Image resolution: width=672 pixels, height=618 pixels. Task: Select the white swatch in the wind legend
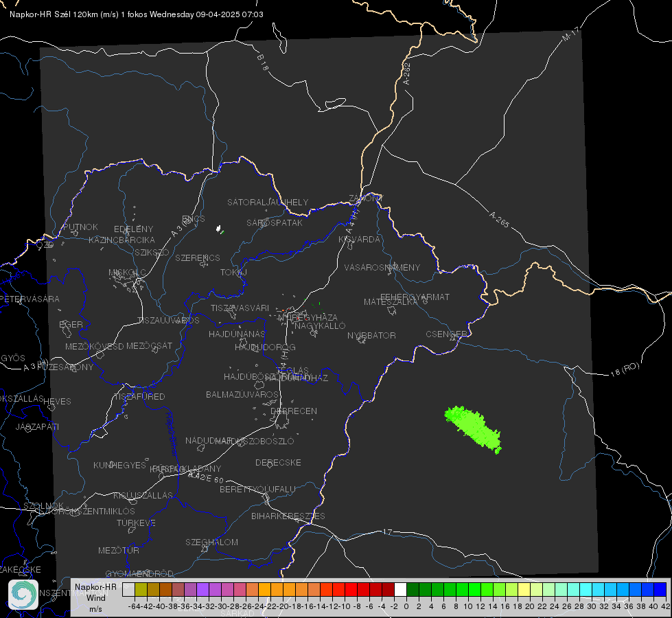pos(400,589)
